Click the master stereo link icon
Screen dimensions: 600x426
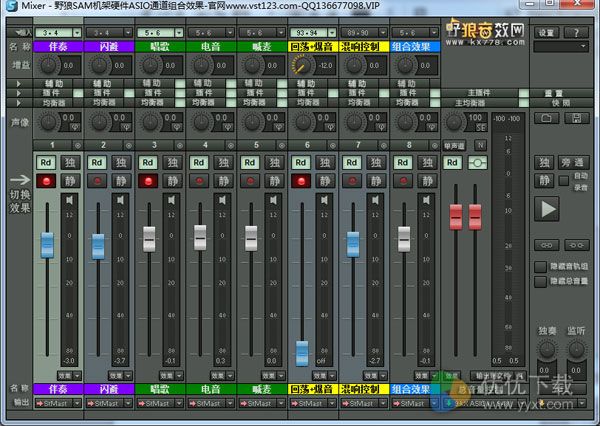pyautogui.click(x=477, y=163)
